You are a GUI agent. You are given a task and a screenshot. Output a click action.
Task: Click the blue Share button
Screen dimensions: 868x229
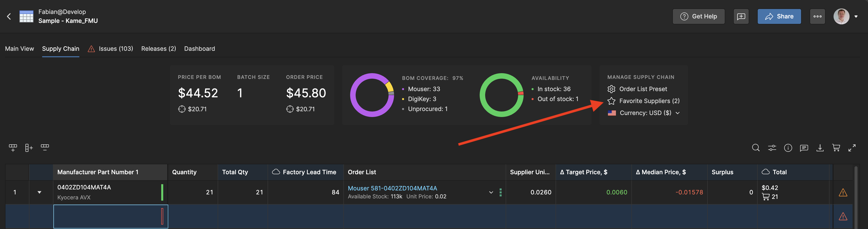coord(779,16)
